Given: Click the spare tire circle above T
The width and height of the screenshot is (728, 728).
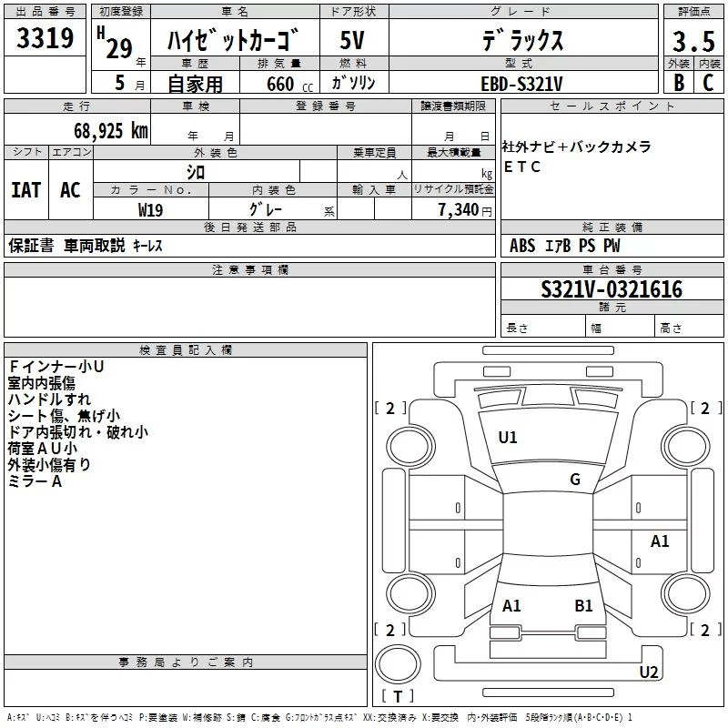Looking at the screenshot, I should coord(398,664).
